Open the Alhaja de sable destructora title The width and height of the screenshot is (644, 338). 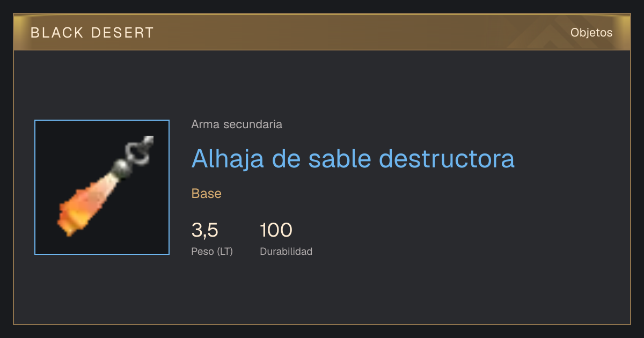(x=353, y=158)
